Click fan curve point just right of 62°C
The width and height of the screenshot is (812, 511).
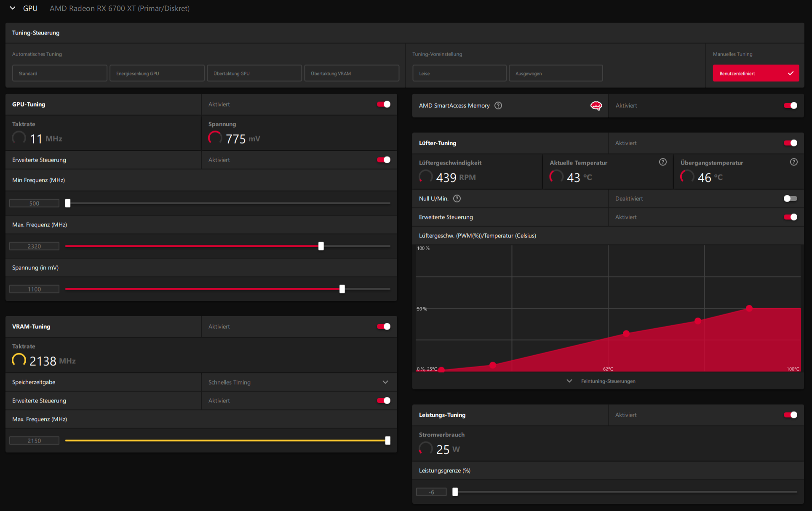coord(626,333)
